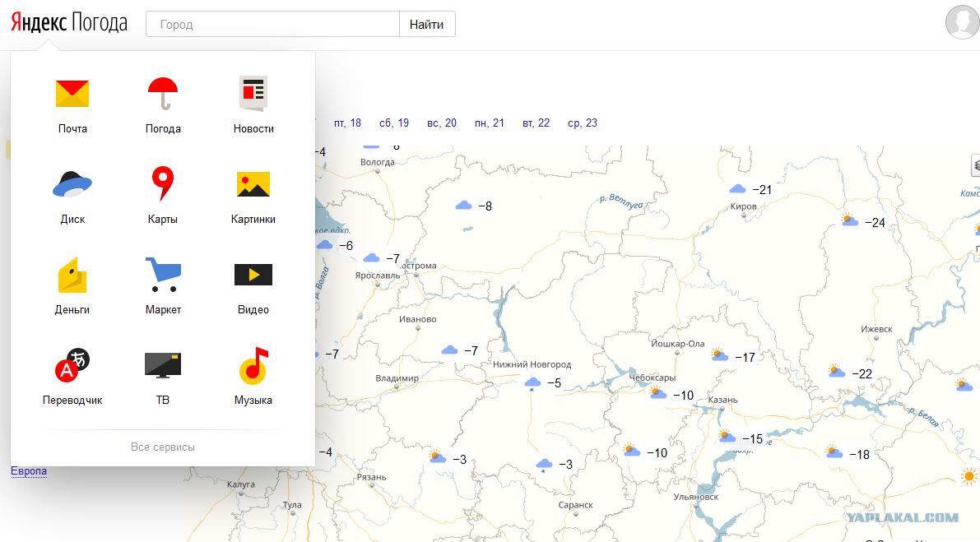Select the пт, 18 day tab

[347, 123]
